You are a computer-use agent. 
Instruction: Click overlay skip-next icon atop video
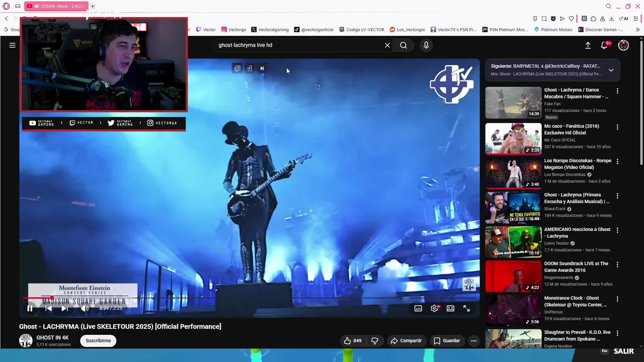(x=262, y=68)
